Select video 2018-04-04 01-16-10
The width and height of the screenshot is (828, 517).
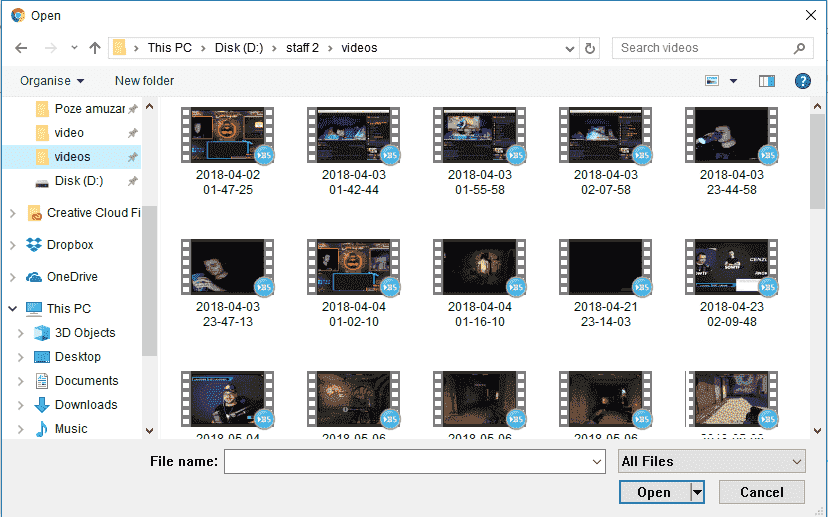coord(479,284)
